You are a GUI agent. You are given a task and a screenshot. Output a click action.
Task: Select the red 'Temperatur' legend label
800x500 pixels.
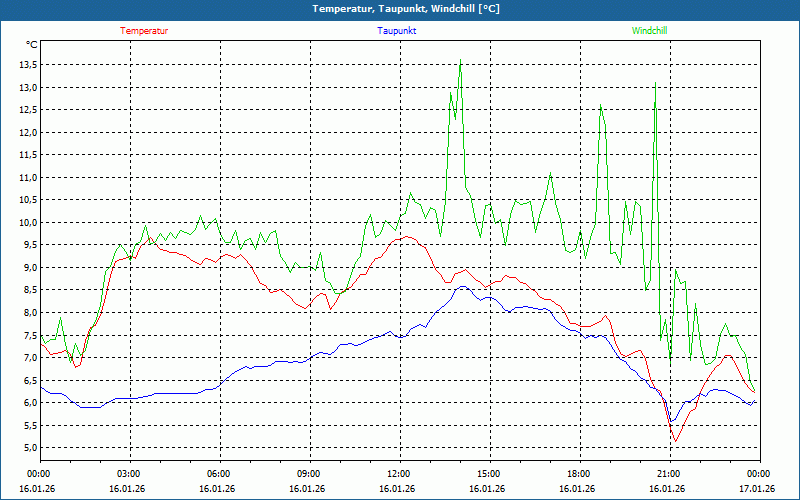144,31
